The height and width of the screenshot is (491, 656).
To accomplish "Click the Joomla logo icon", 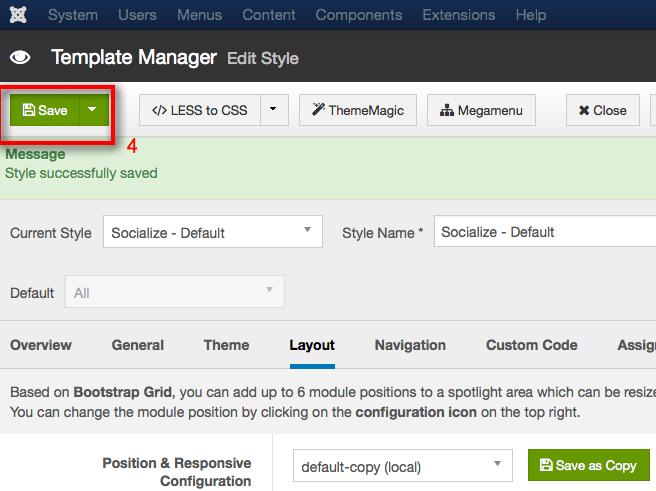I will (x=18, y=15).
